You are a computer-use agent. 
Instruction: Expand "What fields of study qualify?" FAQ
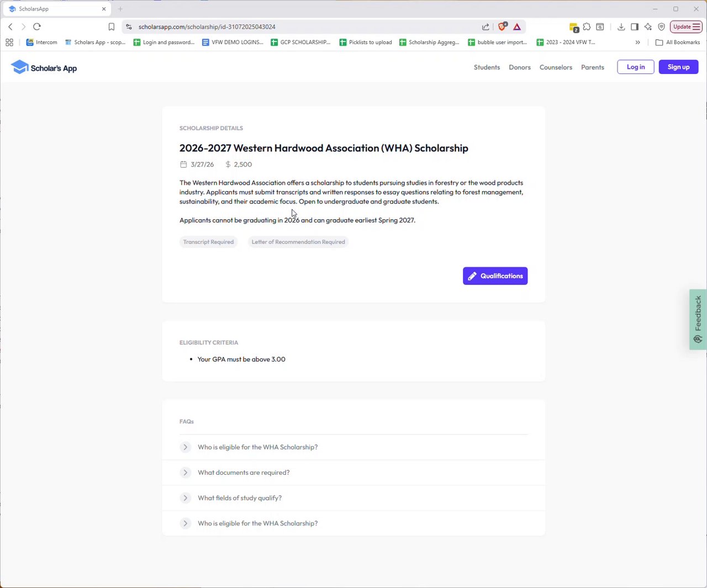point(353,498)
